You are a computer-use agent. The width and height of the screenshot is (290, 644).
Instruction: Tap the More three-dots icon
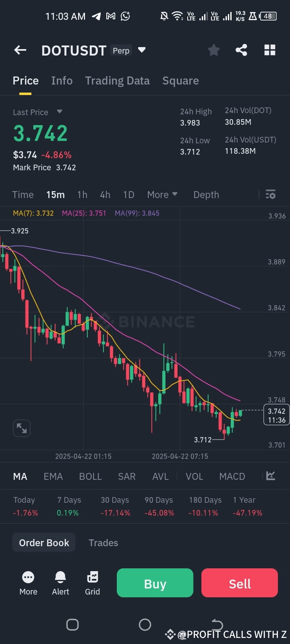(x=28, y=578)
